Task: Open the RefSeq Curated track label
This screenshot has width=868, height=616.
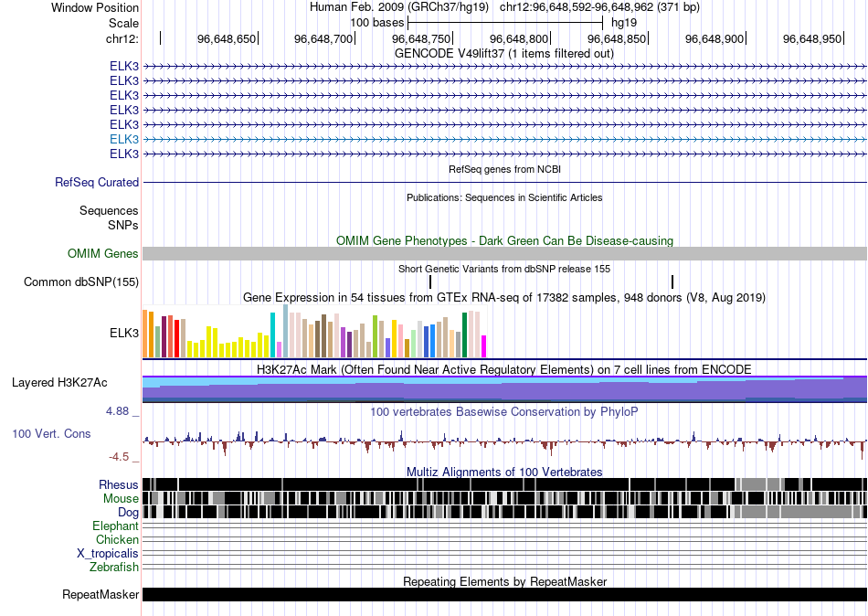Action: point(97,183)
